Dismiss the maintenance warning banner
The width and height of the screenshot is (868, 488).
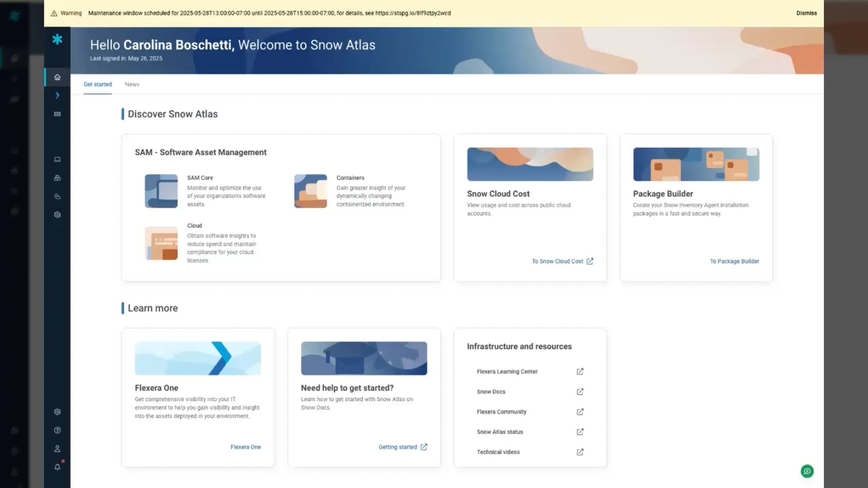click(807, 13)
